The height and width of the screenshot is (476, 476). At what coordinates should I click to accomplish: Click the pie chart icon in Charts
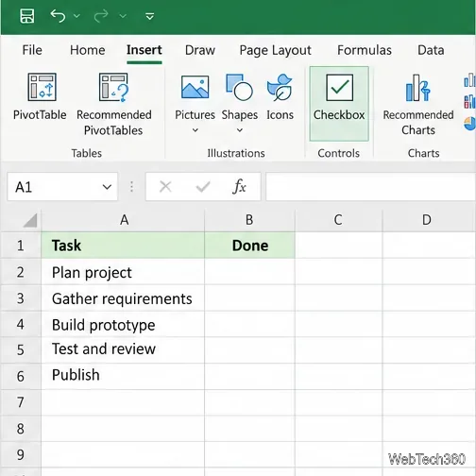tap(469, 123)
